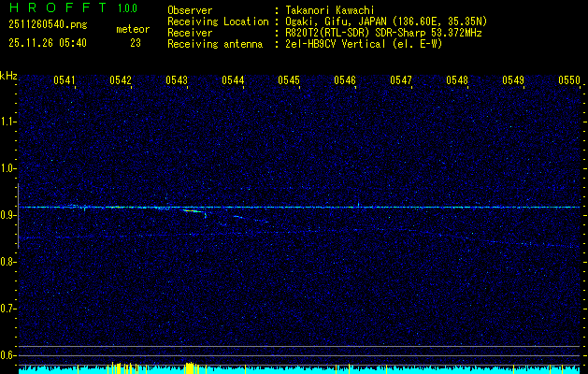Click the 0.6 frequency axis label

point(8,354)
